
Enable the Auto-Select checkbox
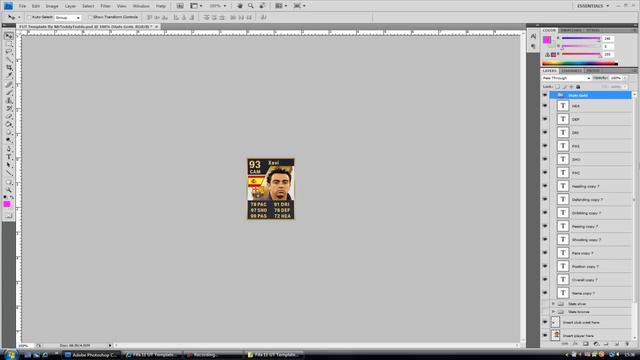point(29,18)
